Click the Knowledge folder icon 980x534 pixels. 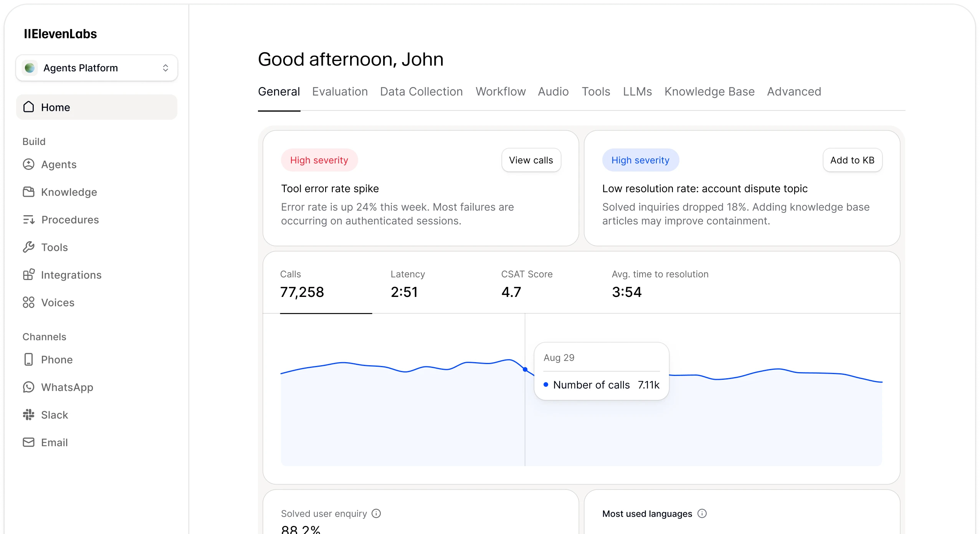[x=29, y=192]
